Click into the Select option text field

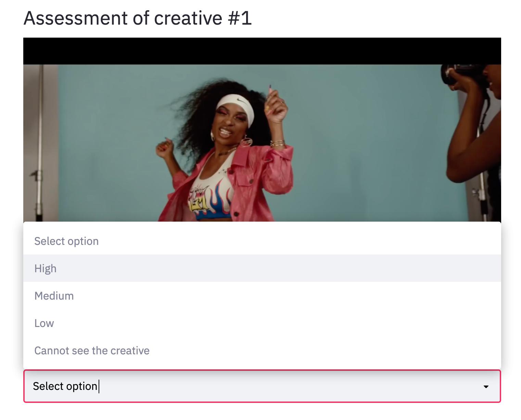pos(240,386)
